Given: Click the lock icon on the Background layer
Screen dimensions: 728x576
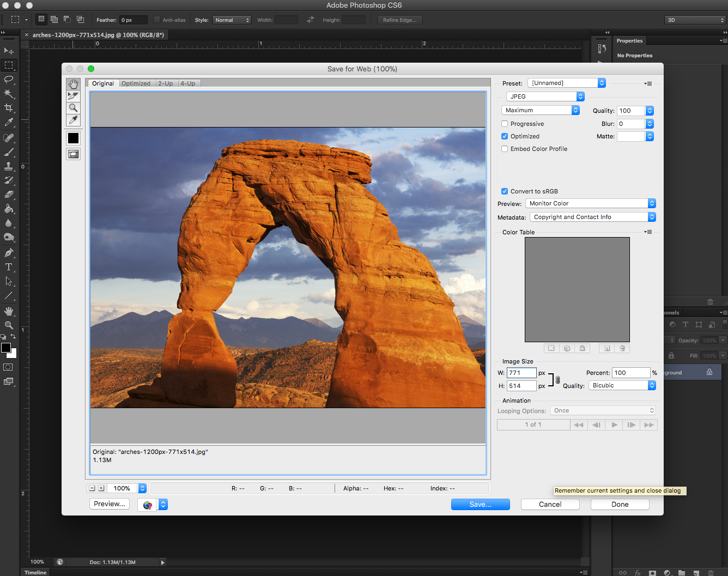Looking at the screenshot, I should (x=709, y=372).
